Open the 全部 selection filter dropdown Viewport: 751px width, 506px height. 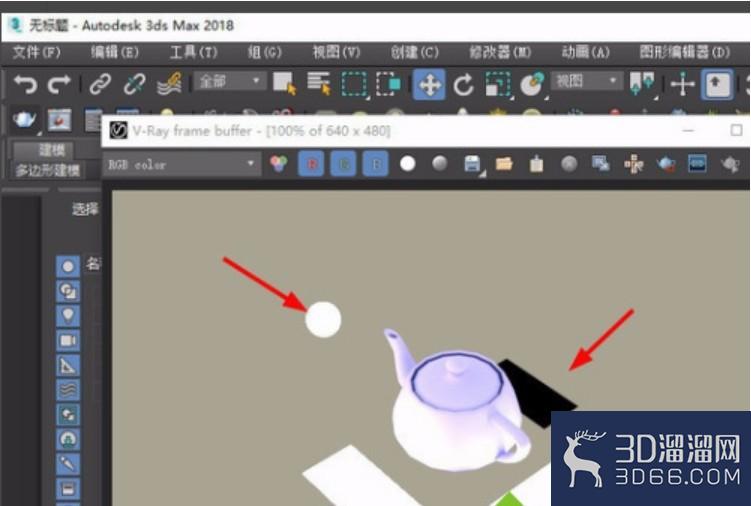click(229, 81)
